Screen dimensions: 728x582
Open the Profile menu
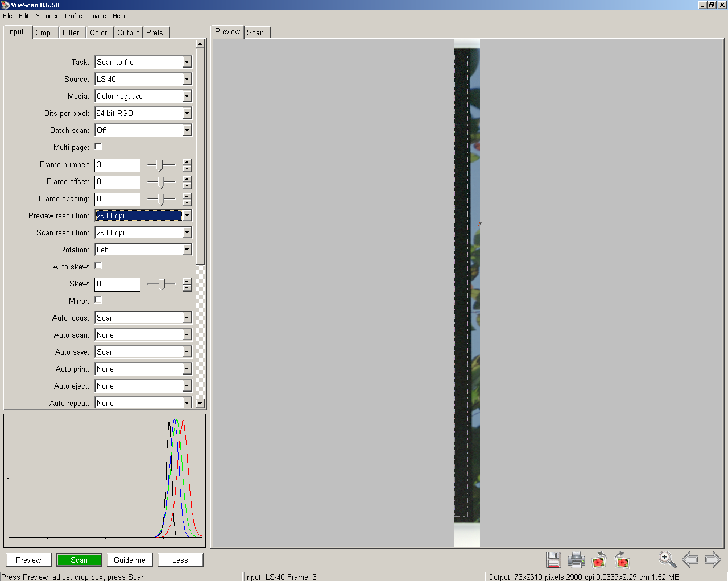(73, 16)
